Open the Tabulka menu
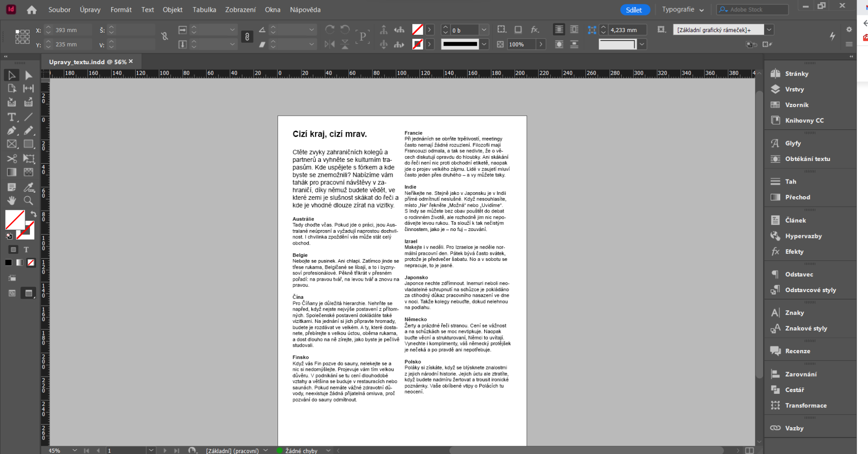 [x=204, y=9]
